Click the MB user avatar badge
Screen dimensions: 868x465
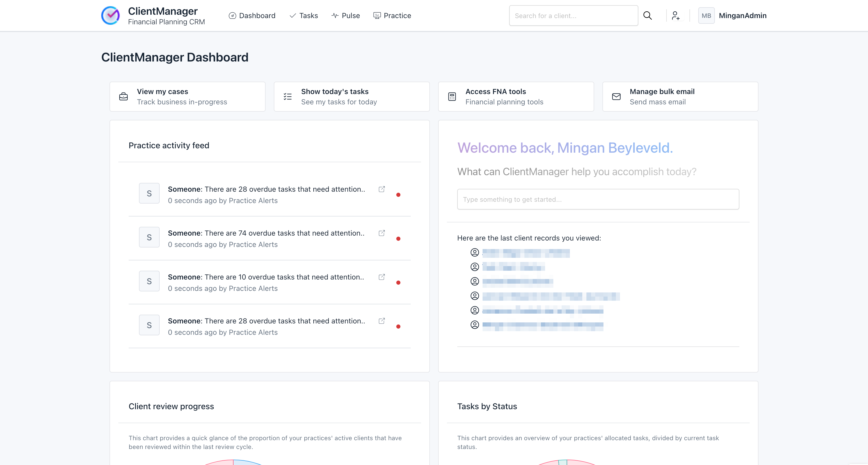click(706, 16)
